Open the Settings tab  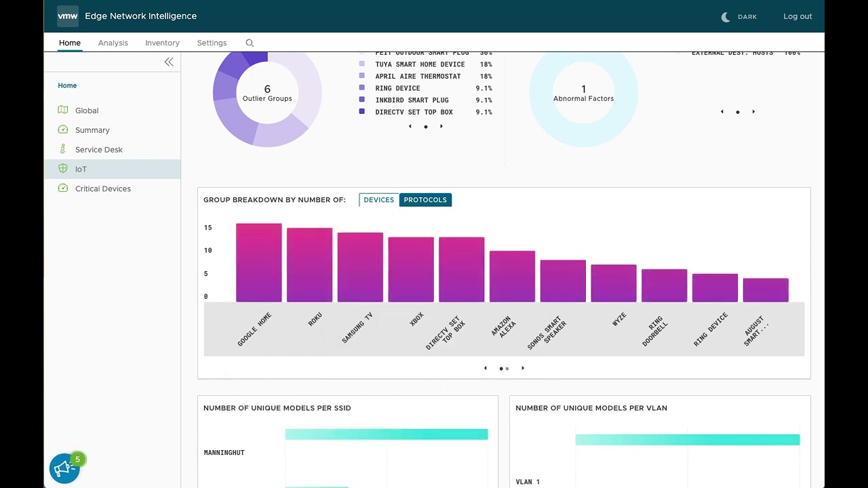[212, 43]
